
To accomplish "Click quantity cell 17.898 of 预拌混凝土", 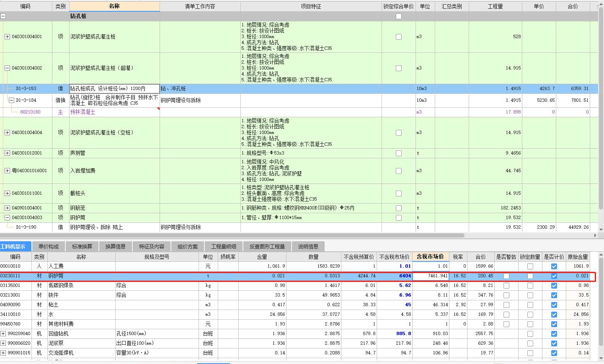I will tap(495, 112).
